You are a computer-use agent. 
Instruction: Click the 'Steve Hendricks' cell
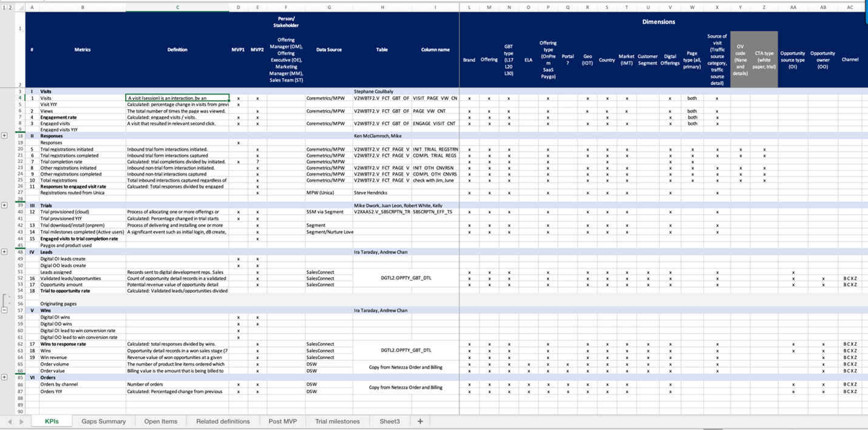coord(382,193)
